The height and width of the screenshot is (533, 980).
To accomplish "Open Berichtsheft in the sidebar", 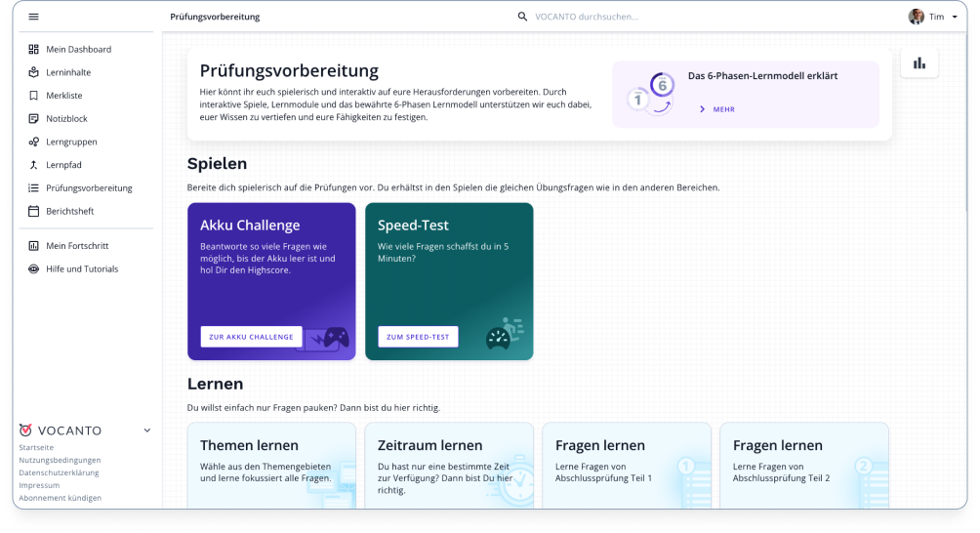I will tap(69, 211).
